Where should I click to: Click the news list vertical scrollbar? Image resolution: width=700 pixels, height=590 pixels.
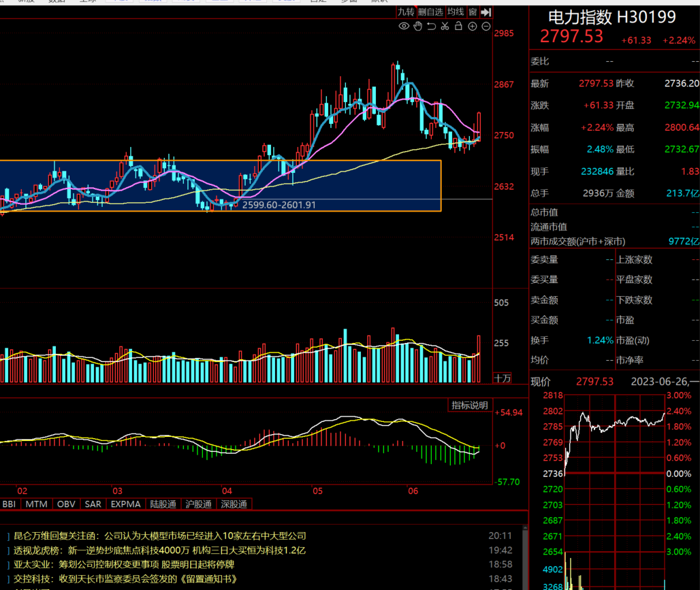[525, 558]
